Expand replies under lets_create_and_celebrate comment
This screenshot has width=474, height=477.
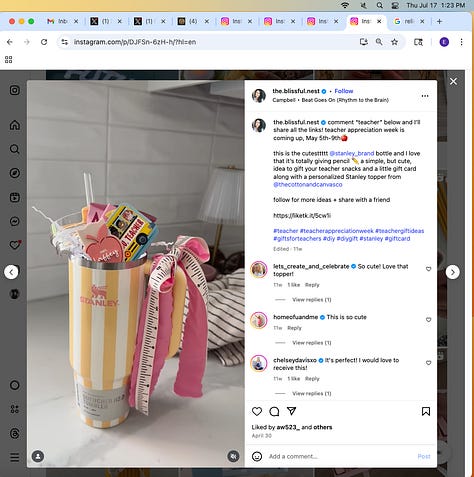311,300
